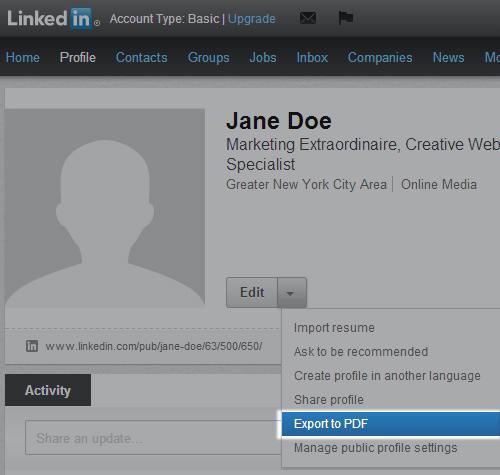Select Export to PDF menu entry
Viewport: 500px width, 475px height.
[x=391, y=424]
